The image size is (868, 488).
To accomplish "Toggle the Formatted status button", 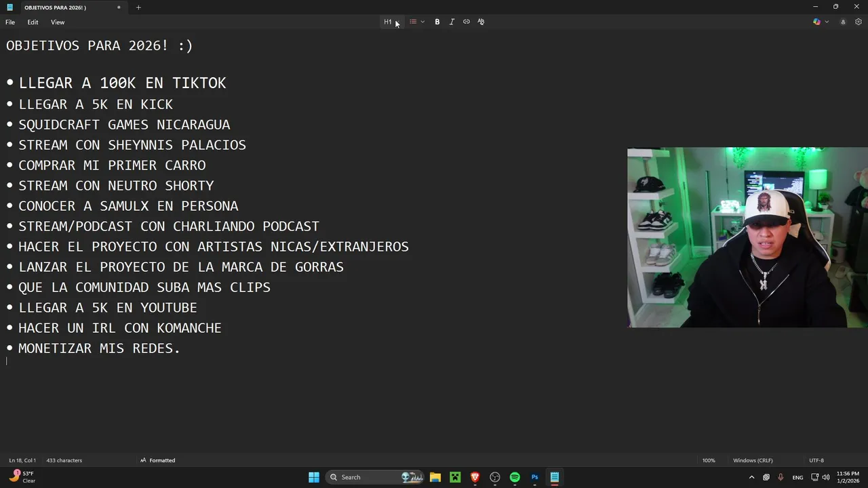I will click(x=157, y=460).
